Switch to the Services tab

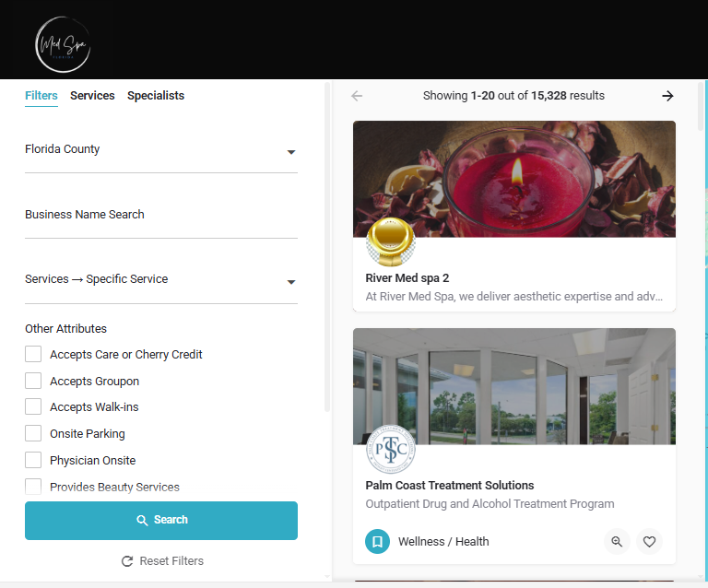92,96
